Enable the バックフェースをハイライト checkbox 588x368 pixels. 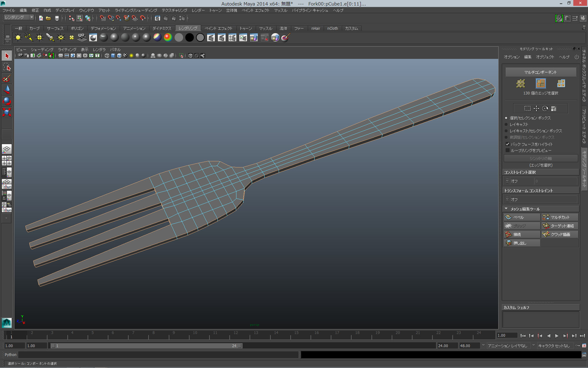pyautogui.click(x=507, y=144)
